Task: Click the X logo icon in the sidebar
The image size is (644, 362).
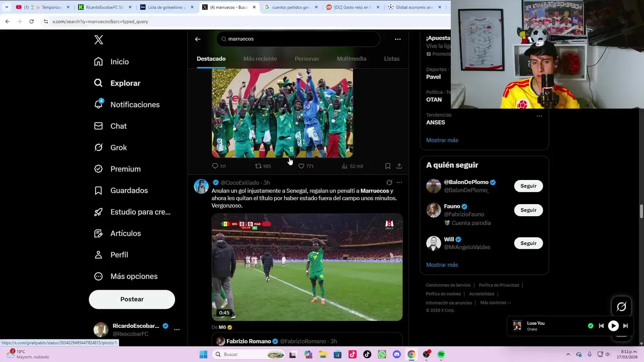Action: click(x=99, y=40)
